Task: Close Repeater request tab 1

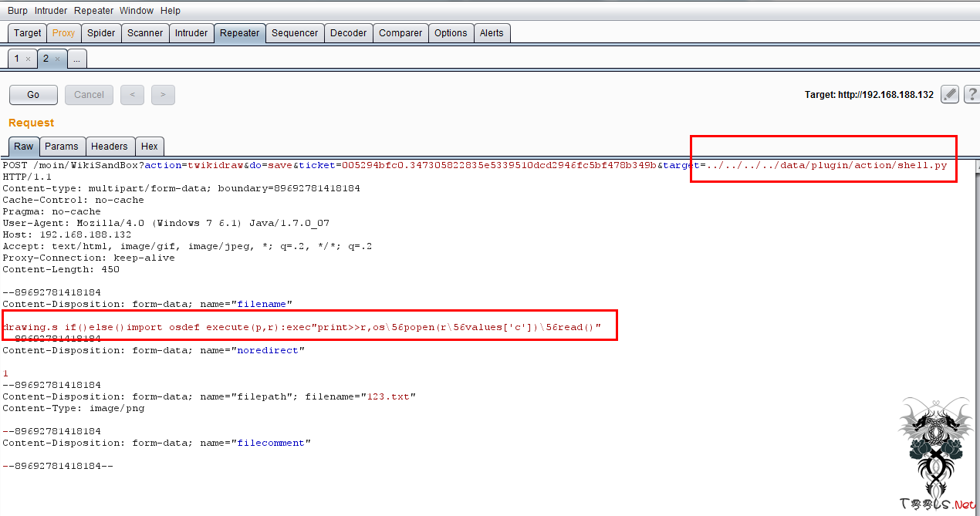Action: point(29,59)
